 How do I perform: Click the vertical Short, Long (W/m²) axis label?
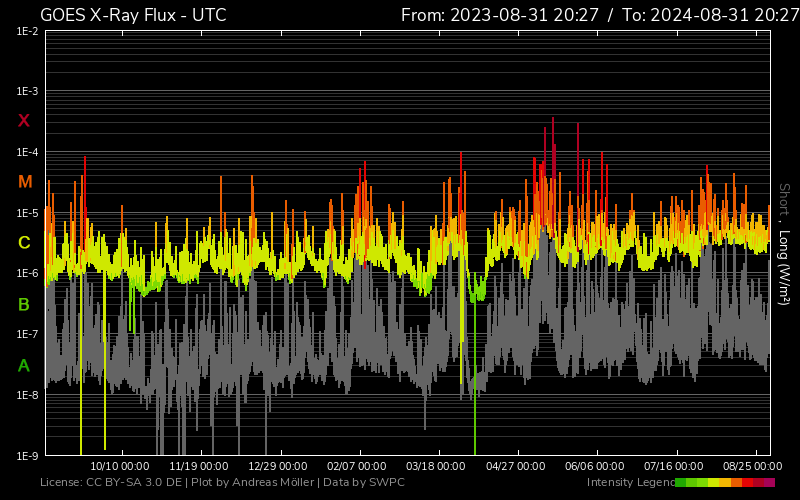(x=784, y=243)
